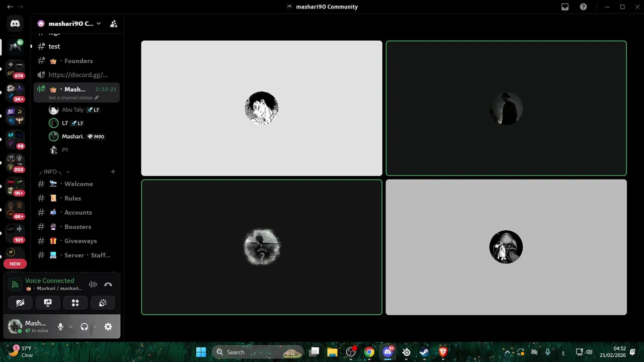Select the active Mashari voice channel

point(76,93)
